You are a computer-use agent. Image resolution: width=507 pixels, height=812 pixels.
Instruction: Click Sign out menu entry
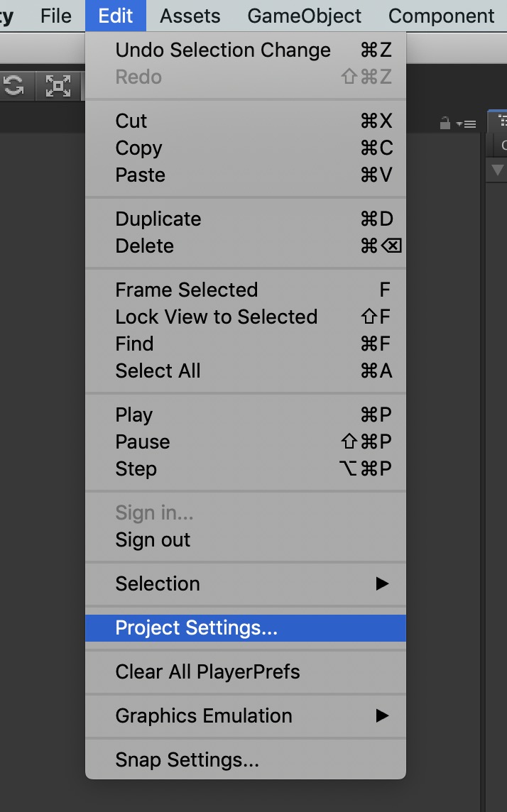click(x=153, y=539)
